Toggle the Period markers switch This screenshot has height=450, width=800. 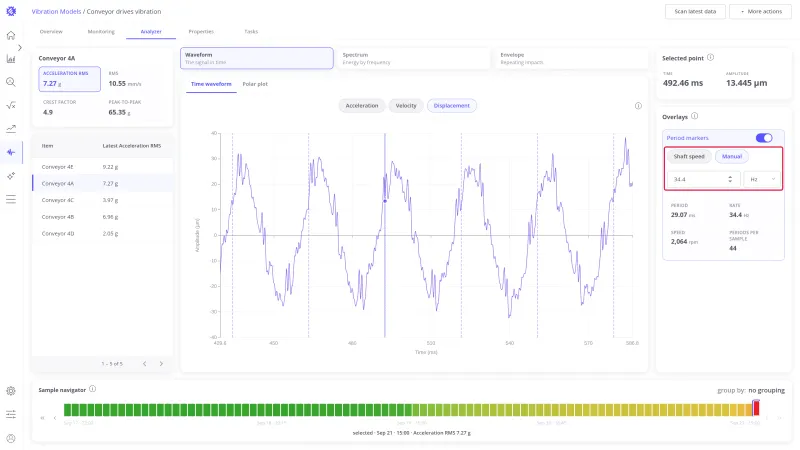point(764,138)
